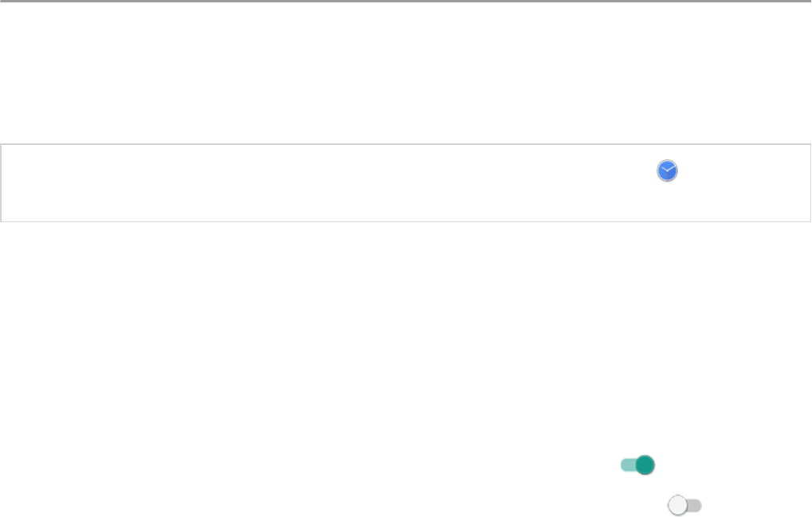Click the blue Clock app icon
Viewport: 812px width, 517px height.
(x=667, y=170)
